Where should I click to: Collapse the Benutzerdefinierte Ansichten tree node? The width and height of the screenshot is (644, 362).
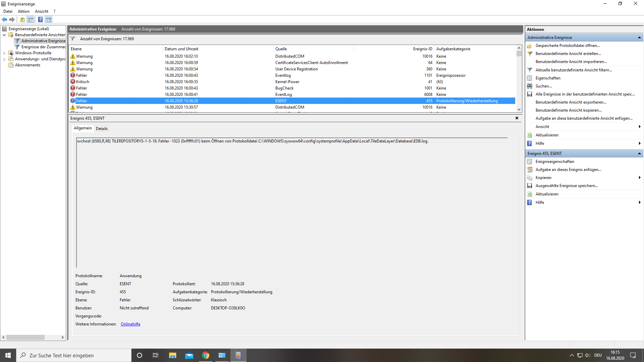pos(4,35)
